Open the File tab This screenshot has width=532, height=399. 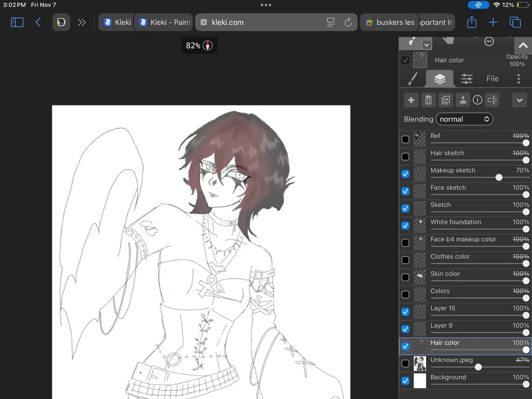[493, 79]
